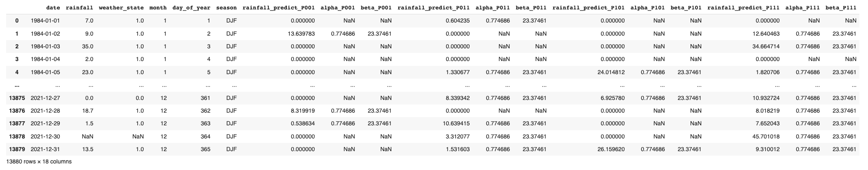The width and height of the screenshot is (868, 170).
Task: Click the alpha_P011 column header
Action: pos(493,8)
